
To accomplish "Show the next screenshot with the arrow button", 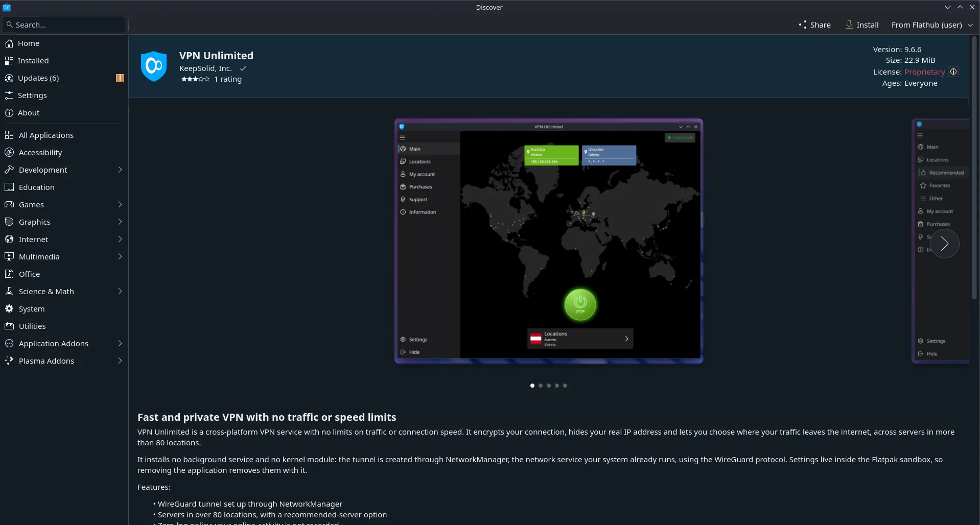I will pos(944,244).
